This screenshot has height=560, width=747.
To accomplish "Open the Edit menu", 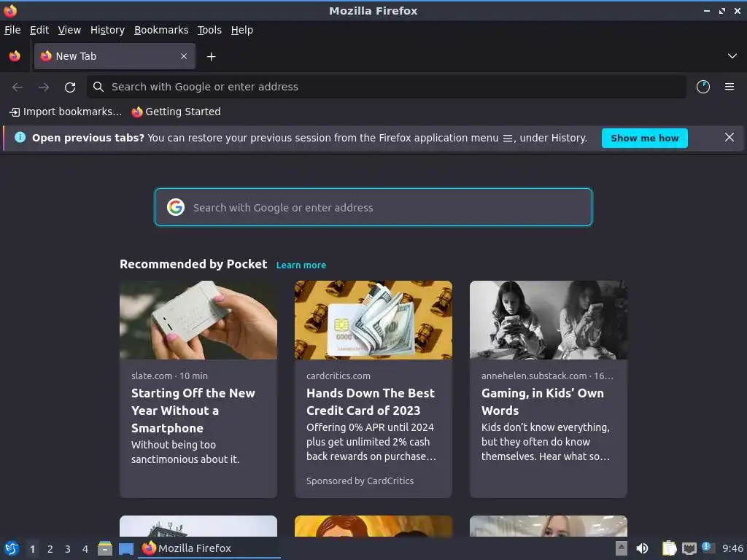I will click(39, 30).
